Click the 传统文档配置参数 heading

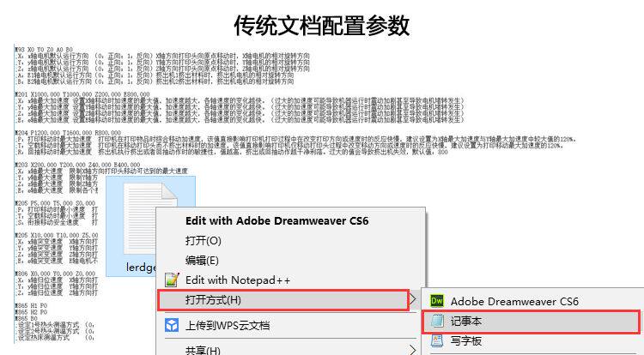[322, 25]
